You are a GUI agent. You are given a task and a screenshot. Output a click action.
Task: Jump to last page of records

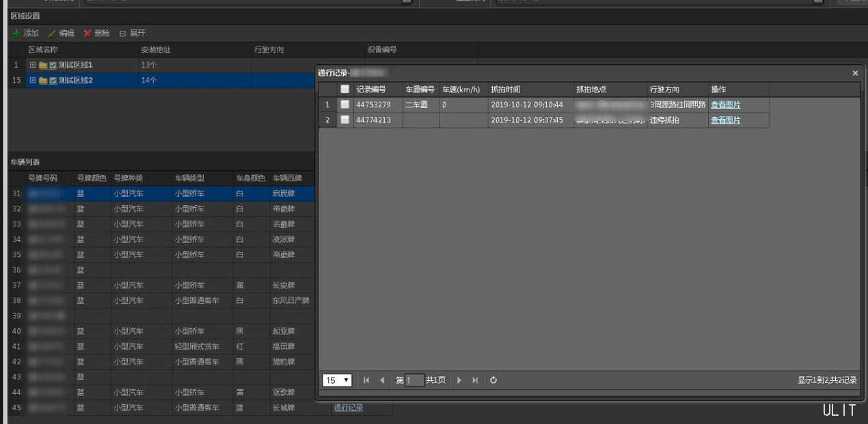[475, 380]
